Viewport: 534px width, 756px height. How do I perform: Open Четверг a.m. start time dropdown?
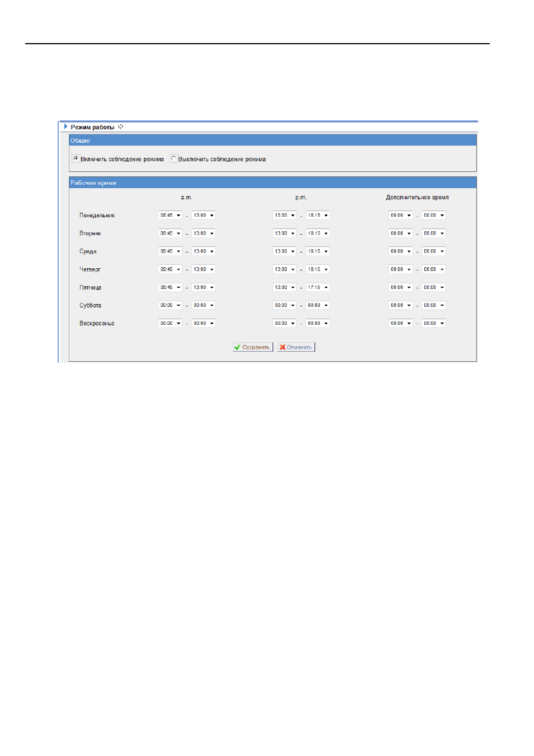point(170,269)
